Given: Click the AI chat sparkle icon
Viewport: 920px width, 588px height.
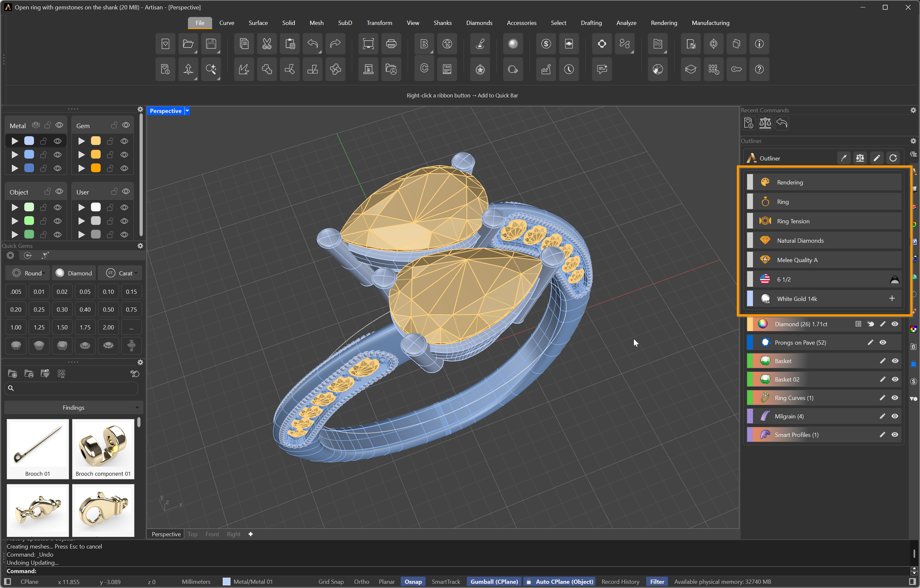Looking at the screenshot, I should click(x=602, y=70).
